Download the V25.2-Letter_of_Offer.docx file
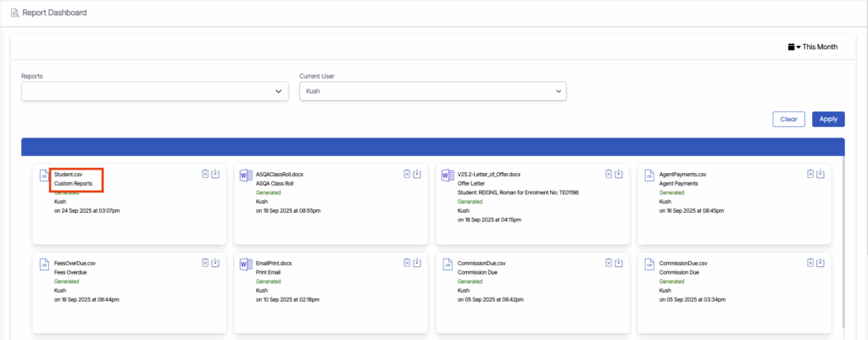Image resolution: width=868 pixels, height=340 pixels. (x=619, y=174)
